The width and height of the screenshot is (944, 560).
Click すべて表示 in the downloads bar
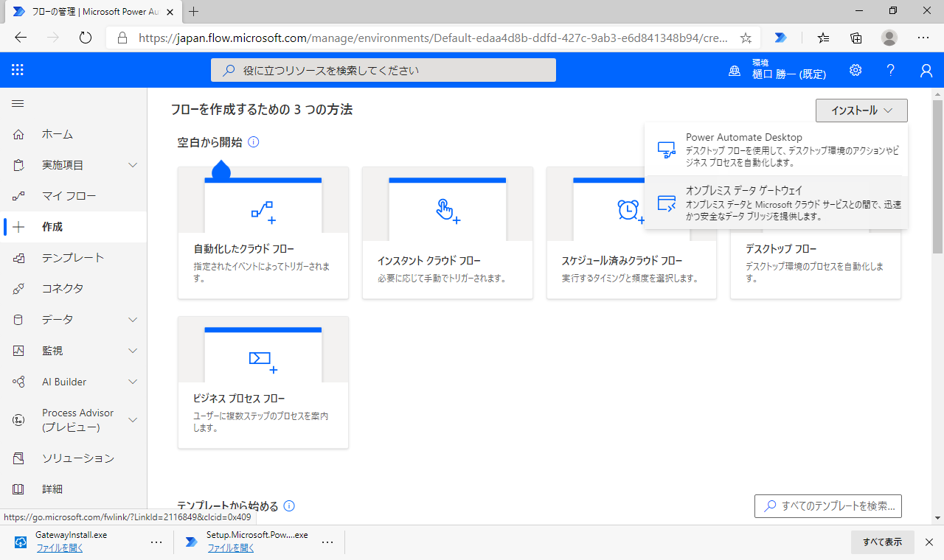tap(882, 542)
